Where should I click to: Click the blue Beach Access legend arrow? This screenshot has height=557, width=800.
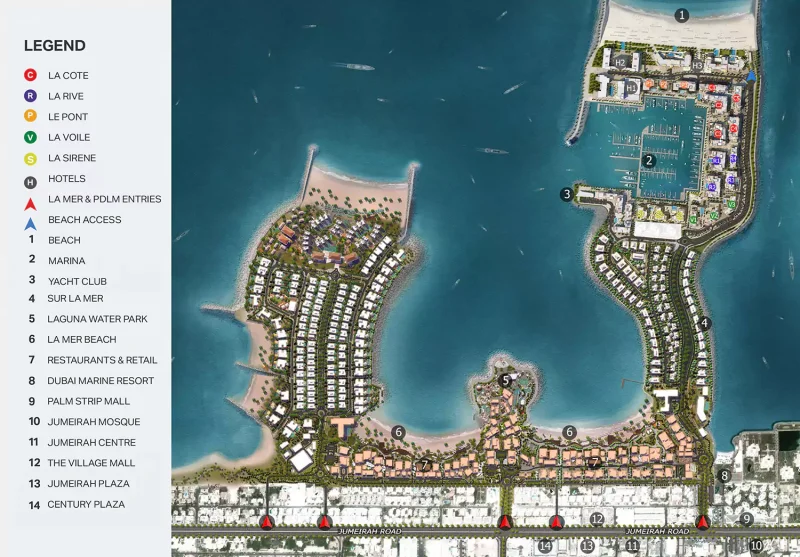tap(31, 221)
